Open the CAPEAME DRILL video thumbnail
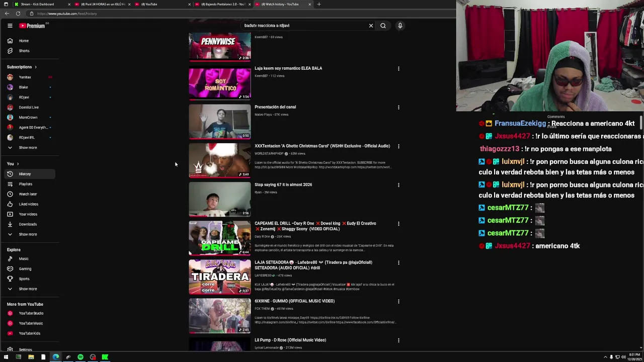 [220, 238]
